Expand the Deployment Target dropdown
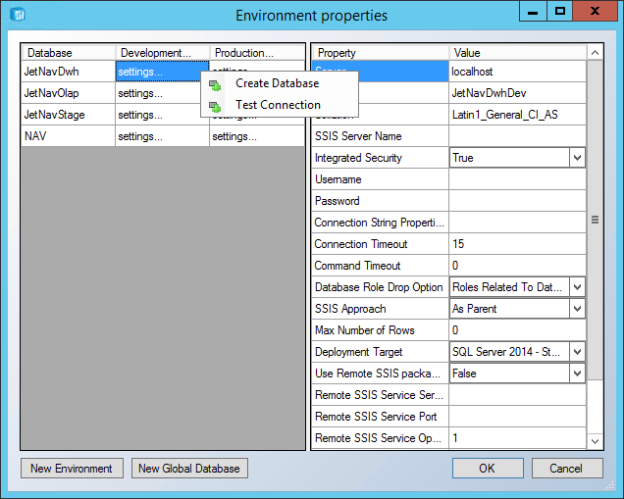Screen dimensions: 624x499 tap(577, 352)
